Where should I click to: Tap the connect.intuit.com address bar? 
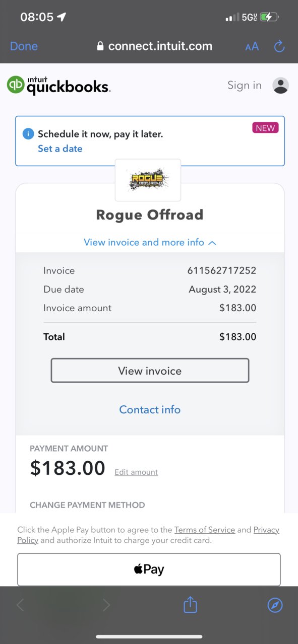pos(154,46)
